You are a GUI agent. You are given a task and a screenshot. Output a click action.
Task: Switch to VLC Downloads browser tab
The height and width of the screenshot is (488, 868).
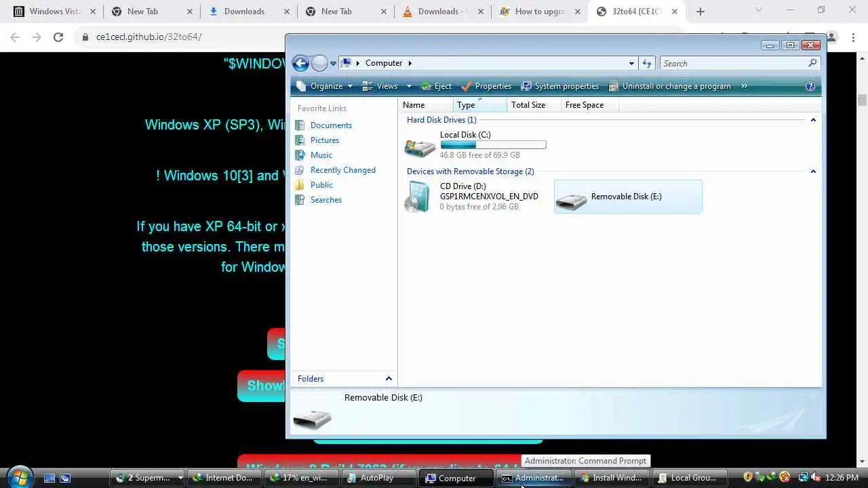441,12
